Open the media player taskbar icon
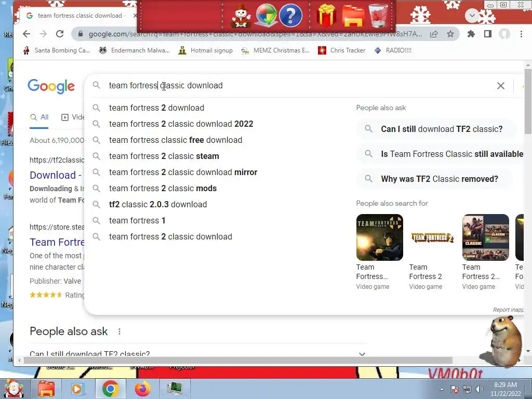 (x=77, y=389)
